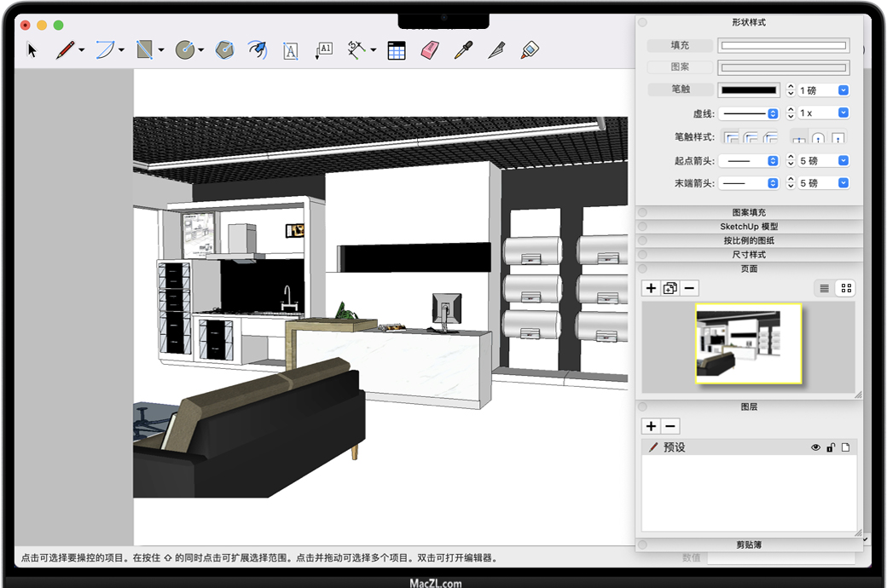Open the 虚线 dash pattern dropdown
Image resolution: width=887 pixels, height=588 pixels.
point(749,113)
